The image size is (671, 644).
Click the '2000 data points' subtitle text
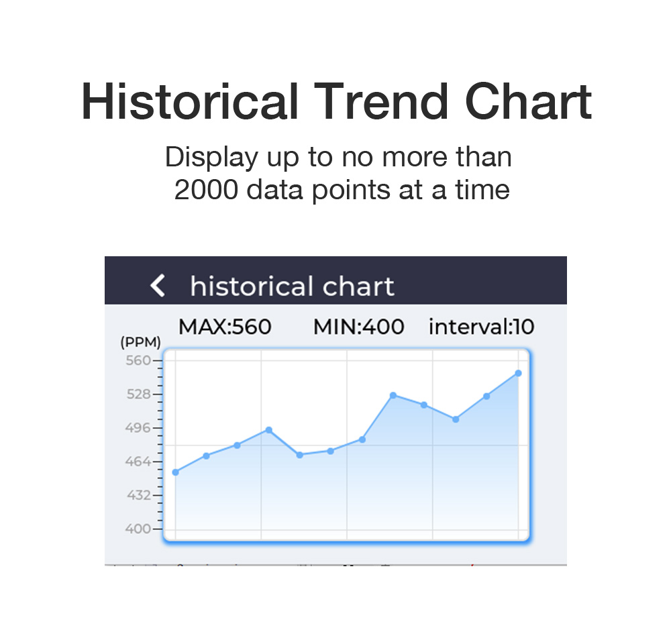tap(342, 190)
